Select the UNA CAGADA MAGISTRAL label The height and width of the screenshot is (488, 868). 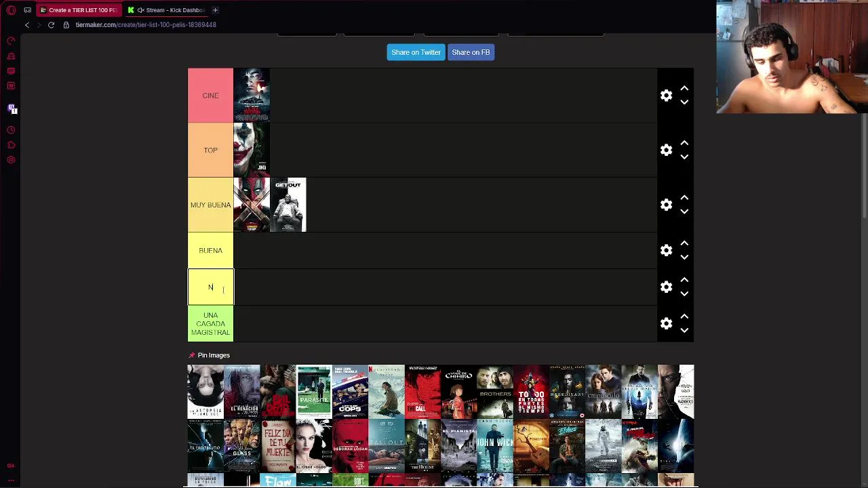click(210, 324)
